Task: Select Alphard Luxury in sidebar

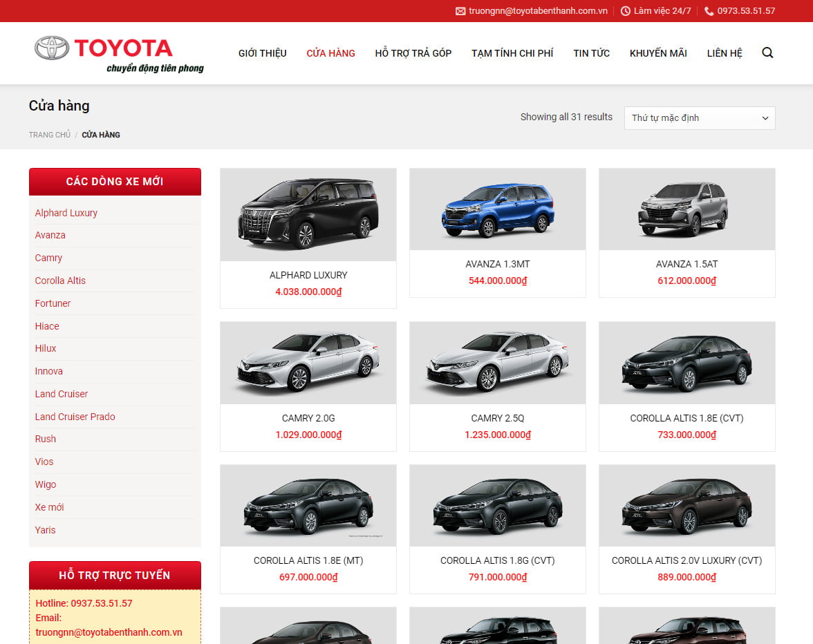Action: click(x=66, y=213)
